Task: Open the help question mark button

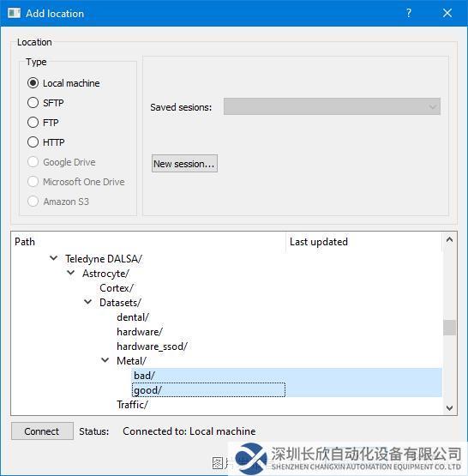Action: [x=409, y=13]
